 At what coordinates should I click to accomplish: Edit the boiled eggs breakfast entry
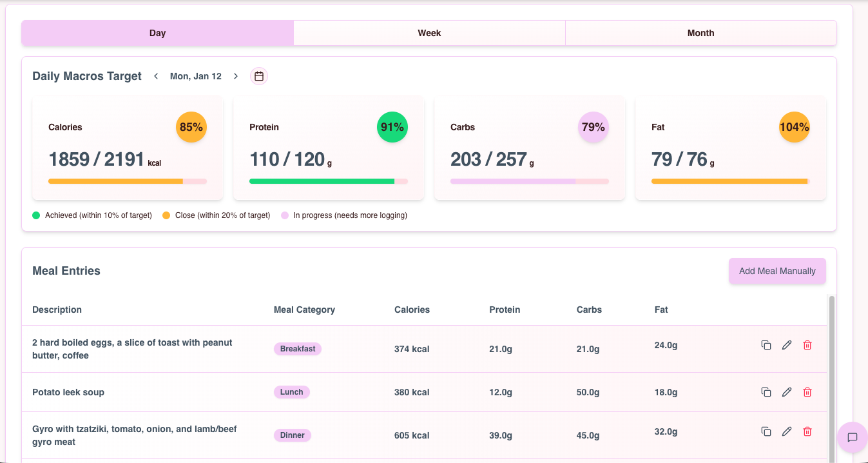click(787, 345)
